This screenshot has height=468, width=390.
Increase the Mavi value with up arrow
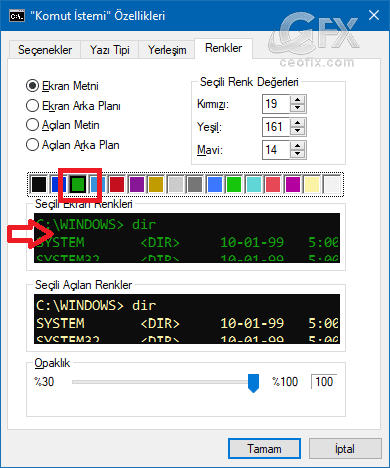pyautogui.click(x=298, y=146)
